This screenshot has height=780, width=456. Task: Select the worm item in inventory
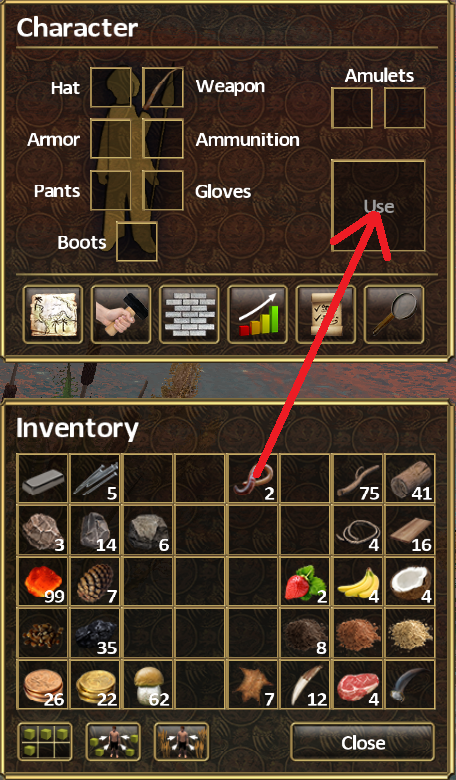(254, 479)
